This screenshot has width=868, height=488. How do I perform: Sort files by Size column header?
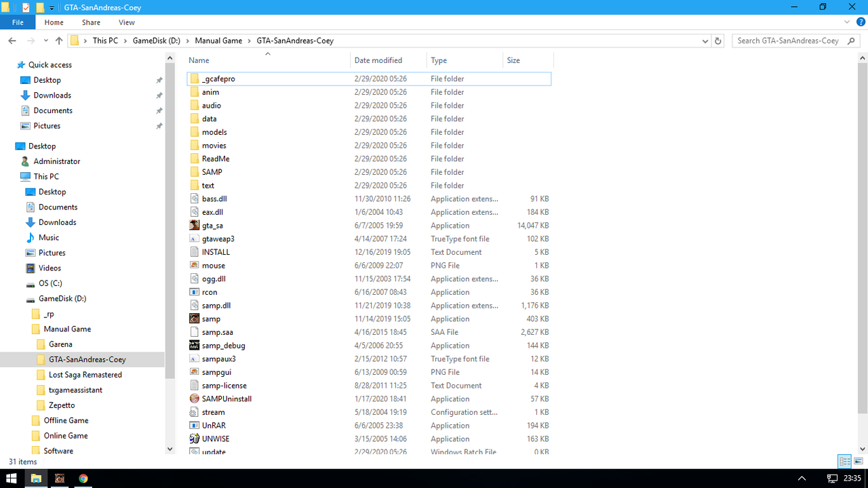click(x=528, y=60)
